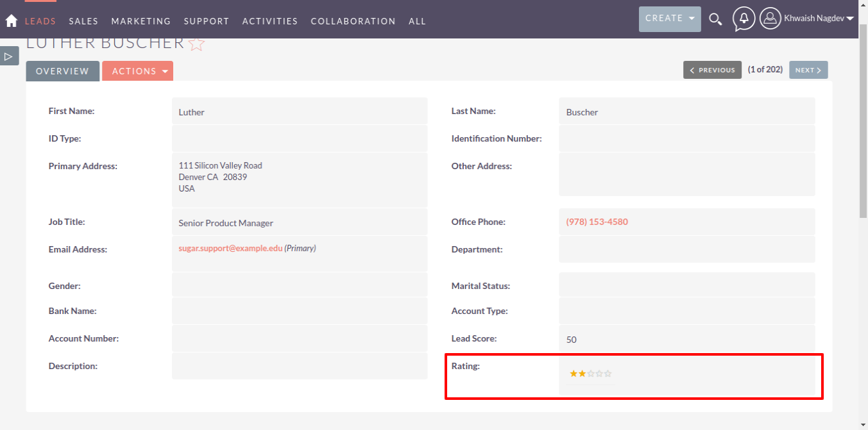The height and width of the screenshot is (430, 868).
Task: Toggle the favorite star next to Luther Buscher
Action: [x=196, y=43]
